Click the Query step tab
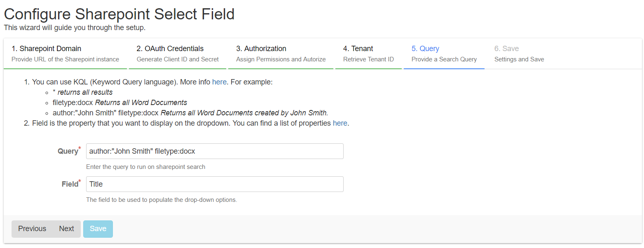Viewport: 644px width, 248px height. point(444,54)
